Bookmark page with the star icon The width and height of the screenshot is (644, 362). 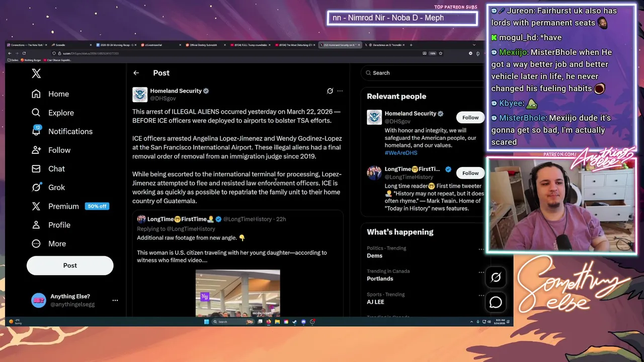[441, 53]
